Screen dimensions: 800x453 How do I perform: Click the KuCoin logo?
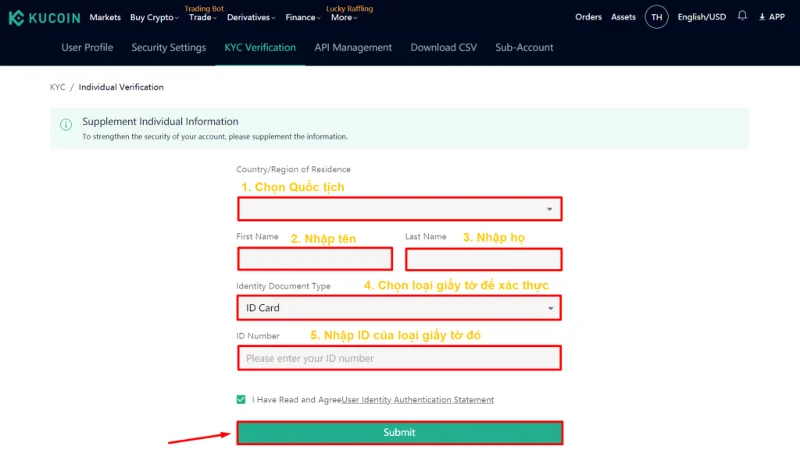[44, 18]
